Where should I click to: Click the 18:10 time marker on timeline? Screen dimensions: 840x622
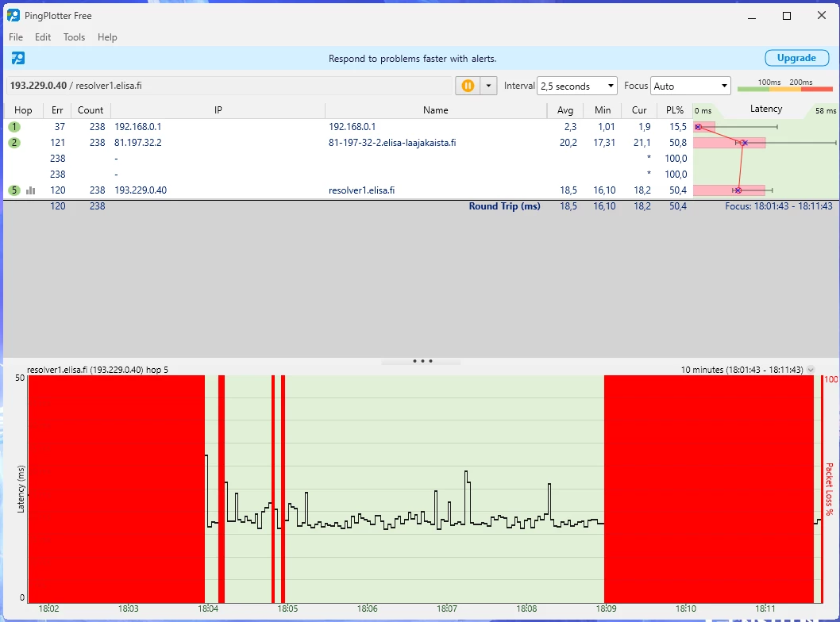pyautogui.click(x=686, y=609)
